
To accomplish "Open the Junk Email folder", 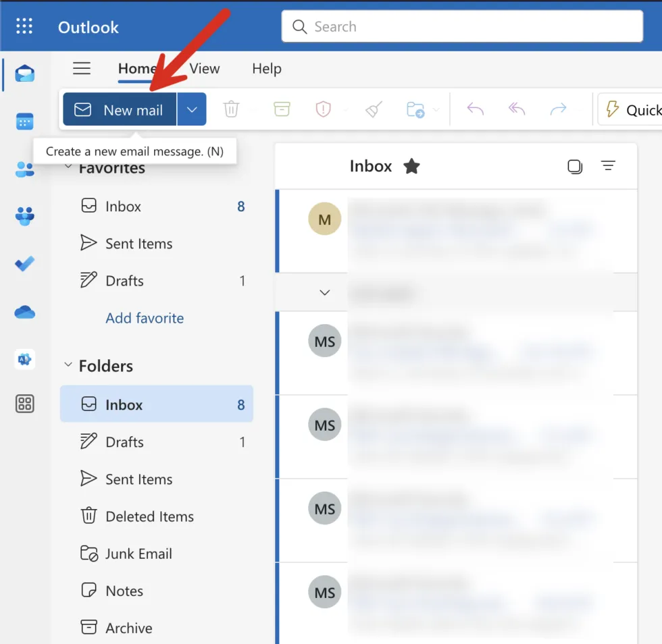I will pyautogui.click(x=157, y=554).
